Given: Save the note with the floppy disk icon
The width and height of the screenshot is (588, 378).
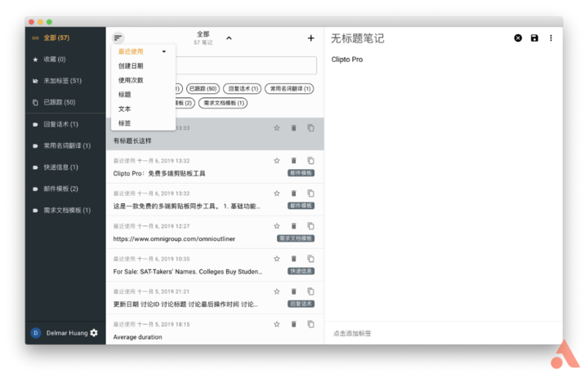Looking at the screenshot, I should 534,38.
